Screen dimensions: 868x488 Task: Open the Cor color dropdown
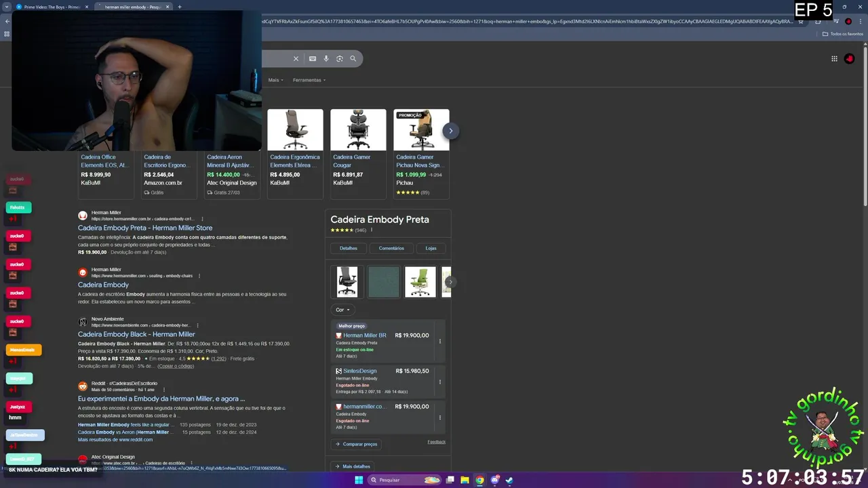[x=343, y=310]
